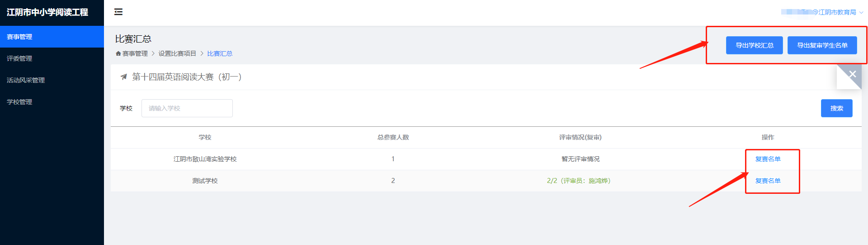Click the hamburger sidebar collapse icon
Viewport: 868px width, 245px height.
click(x=118, y=12)
